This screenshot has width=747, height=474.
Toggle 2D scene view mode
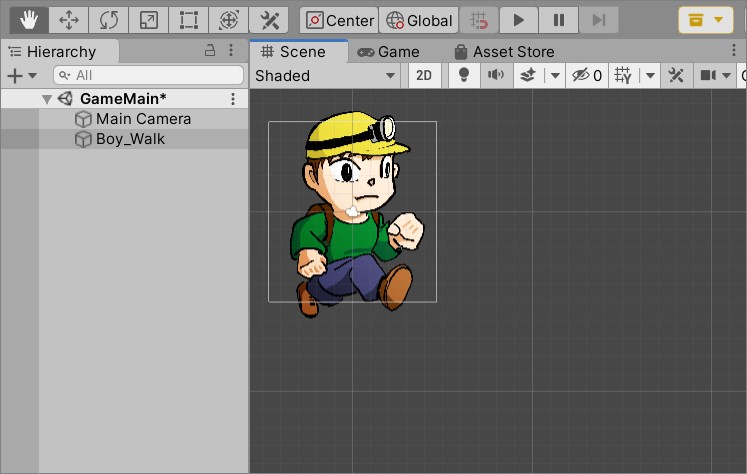click(x=424, y=75)
